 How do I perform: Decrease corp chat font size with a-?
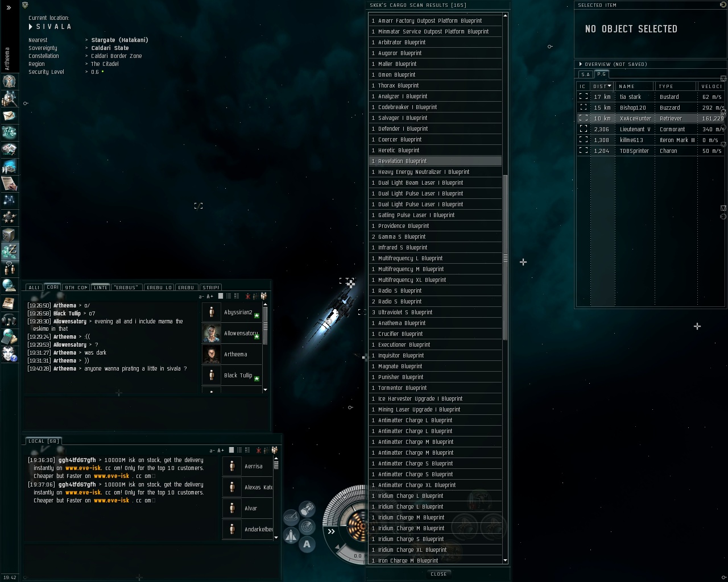pos(201,297)
